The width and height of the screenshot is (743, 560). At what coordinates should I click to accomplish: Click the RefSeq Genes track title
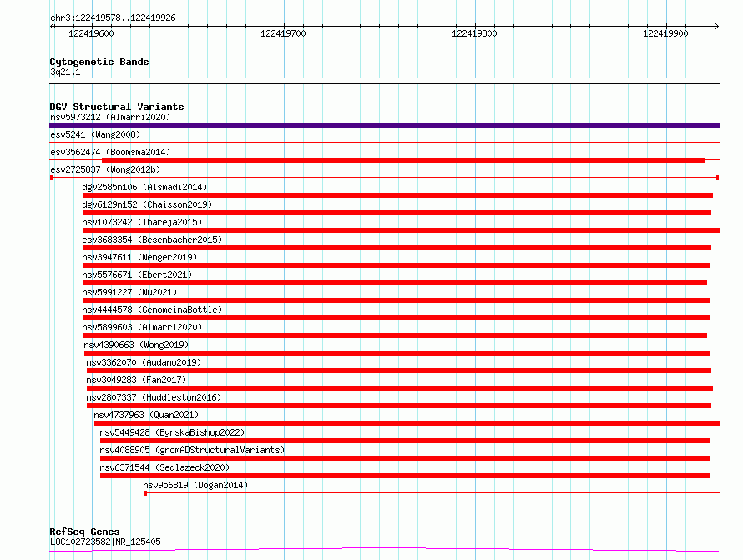[84, 532]
